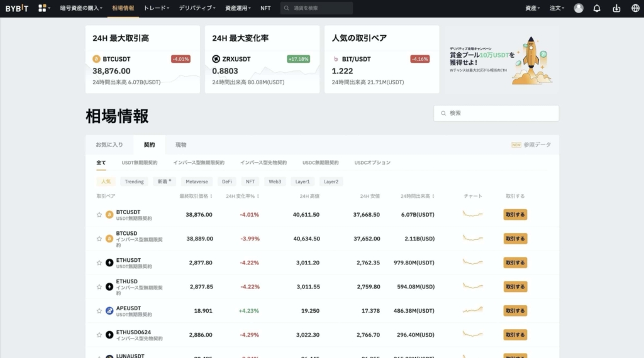Screen dimensions: 644x358
Task: Expand the 資産運用 menu
Action: [x=238, y=8]
